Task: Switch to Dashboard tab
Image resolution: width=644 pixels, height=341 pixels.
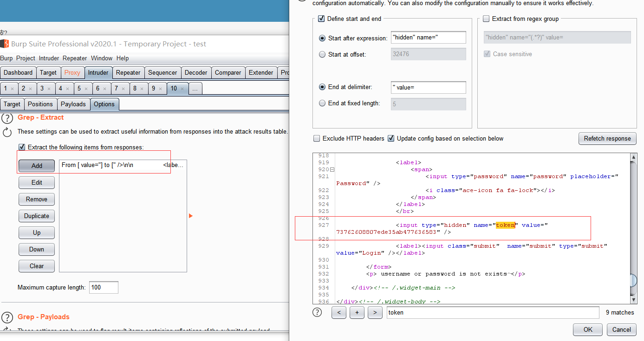Action: click(18, 73)
